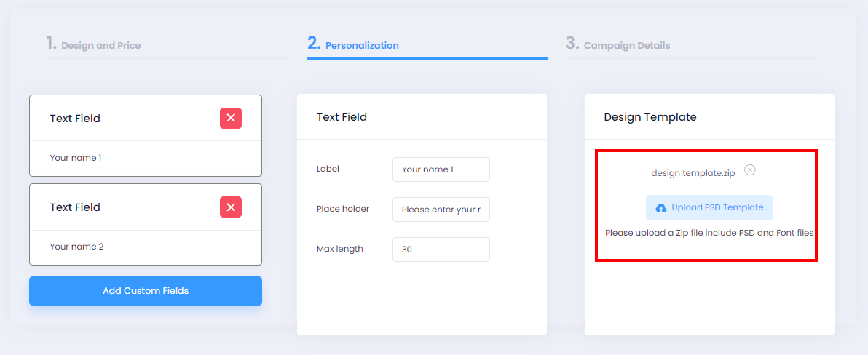Image resolution: width=868 pixels, height=355 pixels.
Task: Select the 'Your name 1' field card
Action: 146,135
